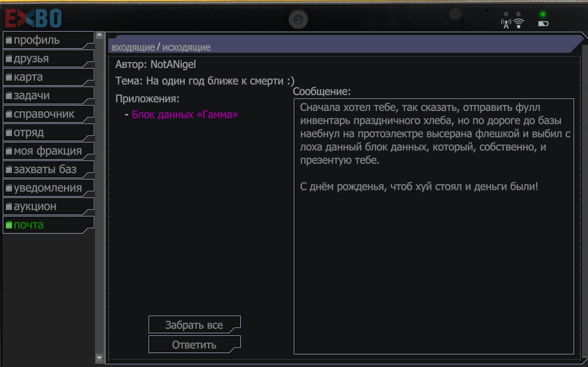The height and width of the screenshot is (367, 588).
Task: Click the Ответить button
Action: pyautogui.click(x=194, y=345)
